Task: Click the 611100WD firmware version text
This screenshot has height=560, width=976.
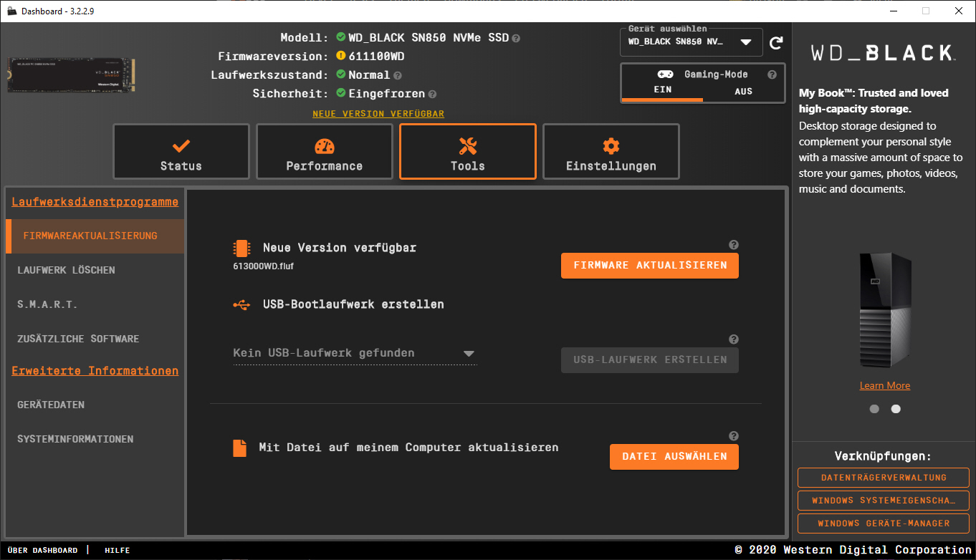Action: [x=377, y=56]
